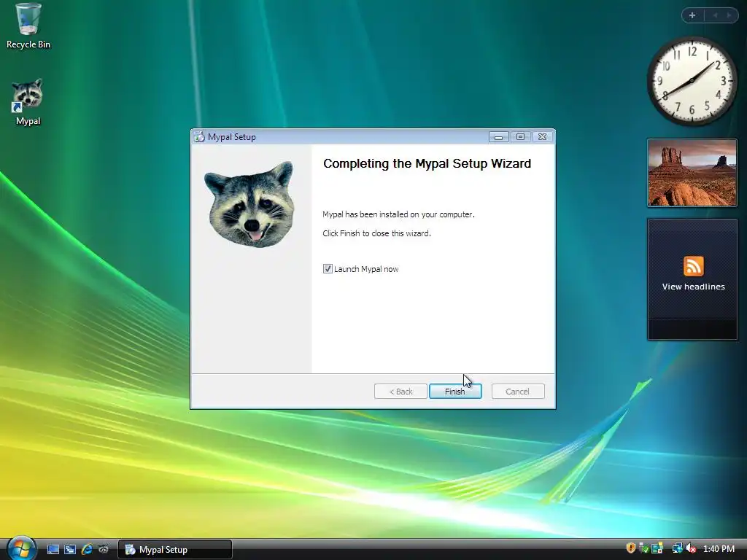Uncheck the Launch Mypal now checkbox
Image resolution: width=747 pixels, height=560 pixels.
(x=328, y=269)
